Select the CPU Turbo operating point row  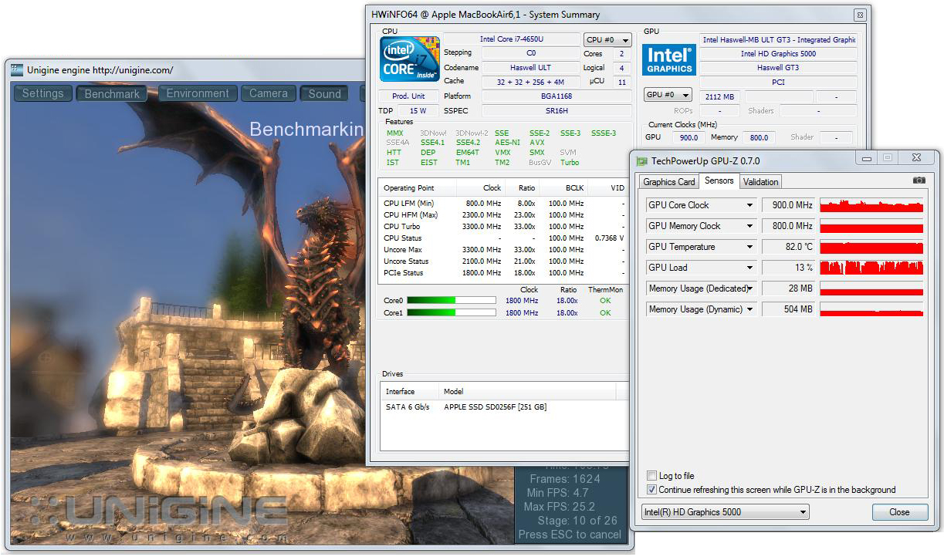click(504, 227)
